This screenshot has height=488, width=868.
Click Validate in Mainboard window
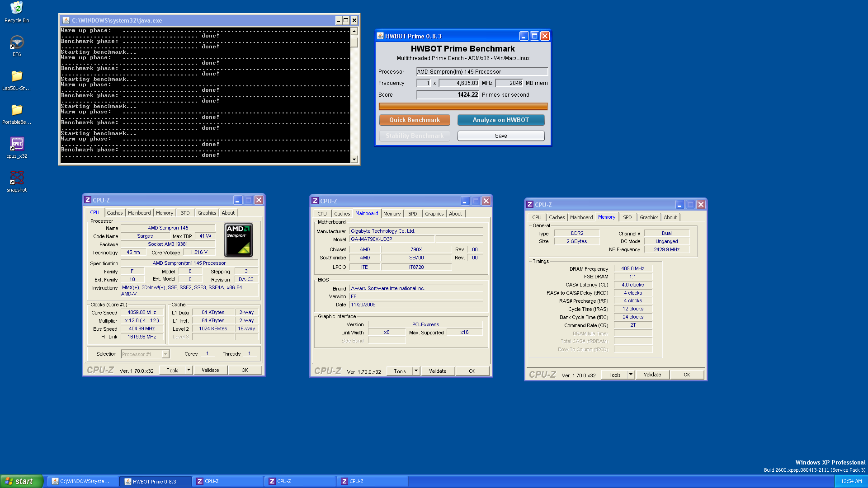pos(438,371)
